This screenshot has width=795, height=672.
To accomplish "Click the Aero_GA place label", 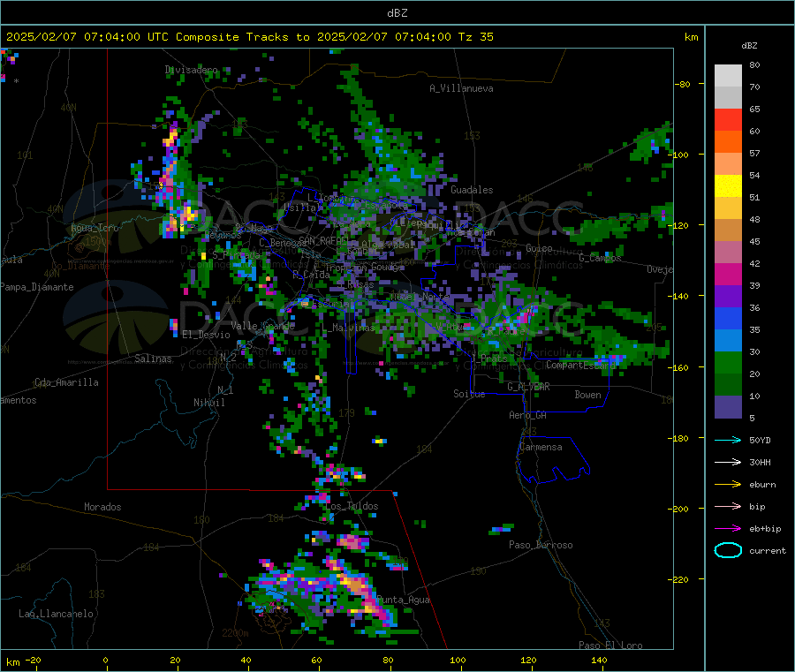I will [x=528, y=416].
